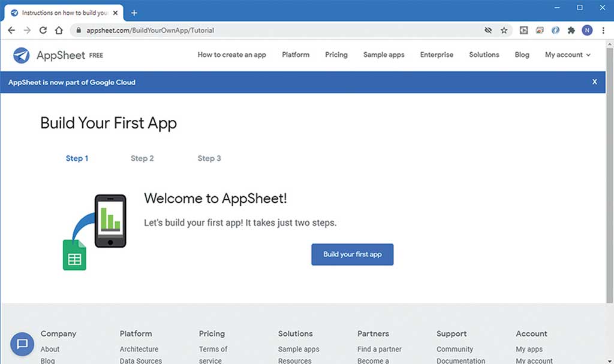Click the AppSheet is now part of Google Cloud text
Screen dimensions: 614x364
point(72,82)
